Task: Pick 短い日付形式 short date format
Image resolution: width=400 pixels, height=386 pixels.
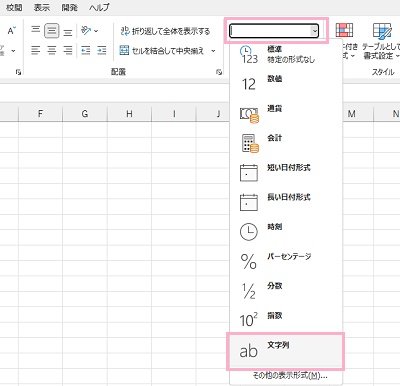Action: pyautogui.click(x=286, y=172)
